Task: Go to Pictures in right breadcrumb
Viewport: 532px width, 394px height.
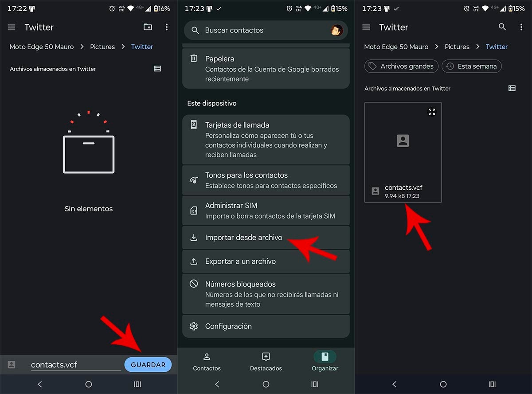Action: (457, 47)
